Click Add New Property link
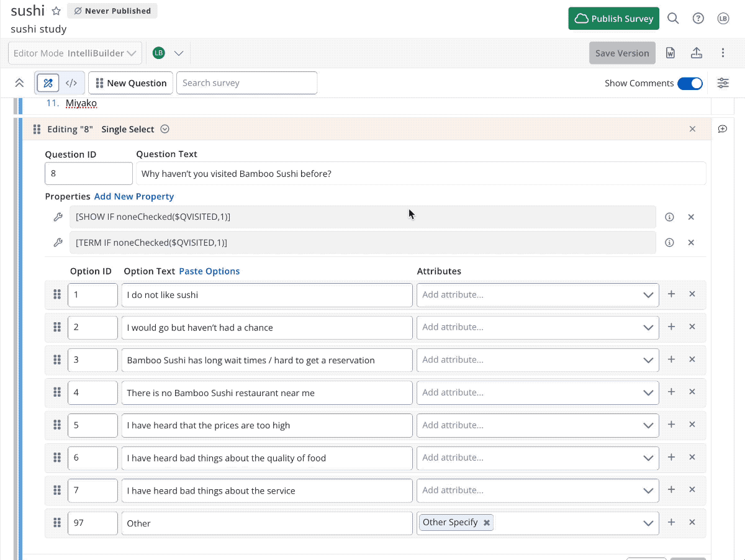This screenshot has width=745, height=560. [x=134, y=196]
